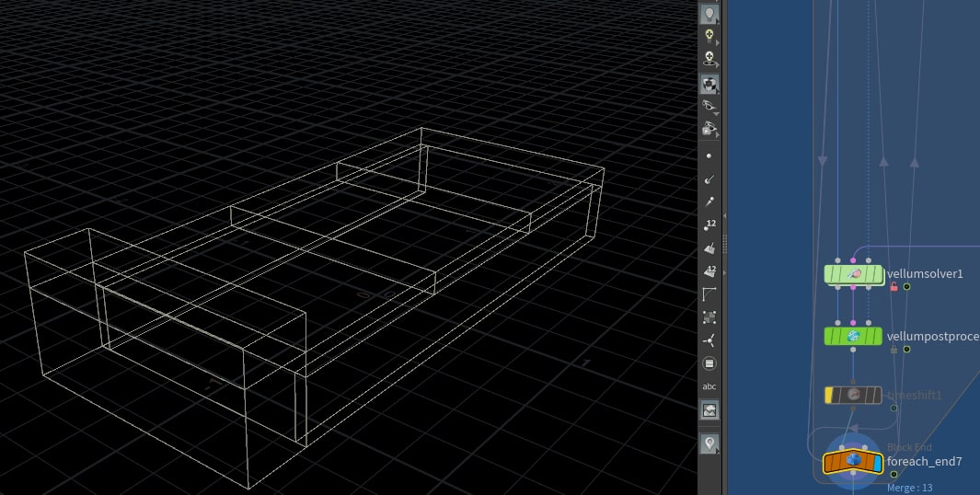
Task: Click the headlight bulb lighting icon
Action: click(x=709, y=13)
